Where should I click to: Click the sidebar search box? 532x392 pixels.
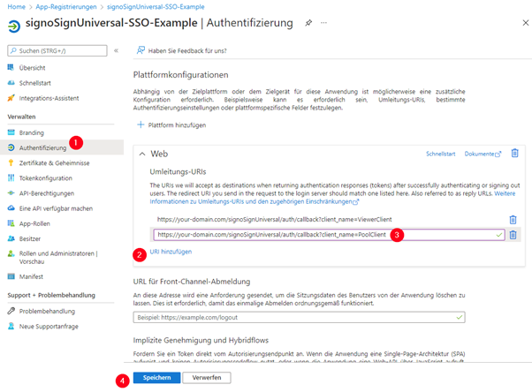point(55,50)
